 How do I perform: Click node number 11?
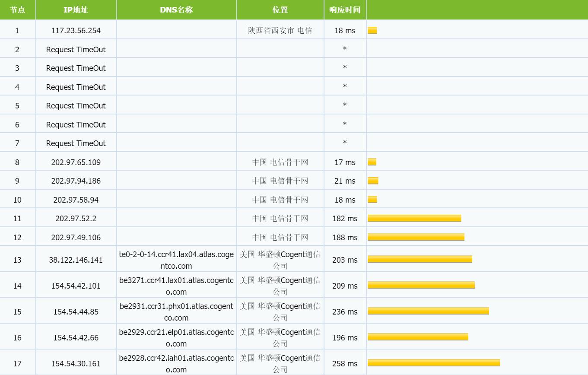tap(17, 219)
